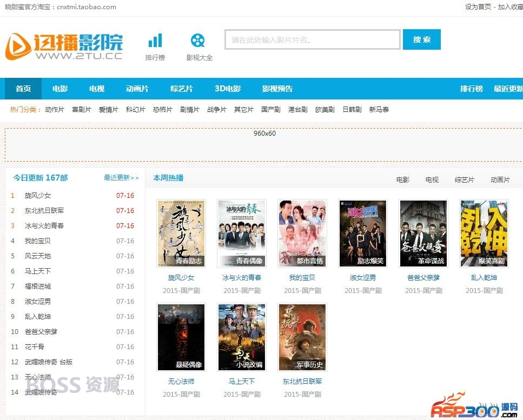Open the 乱入乾坤 poster thumbnail
The height and width of the screenshot is (420, 523).
tap(484, 234)
